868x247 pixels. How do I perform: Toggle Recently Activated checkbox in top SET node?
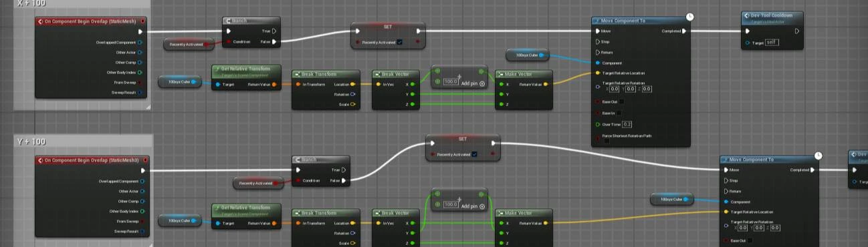[399, 42]
